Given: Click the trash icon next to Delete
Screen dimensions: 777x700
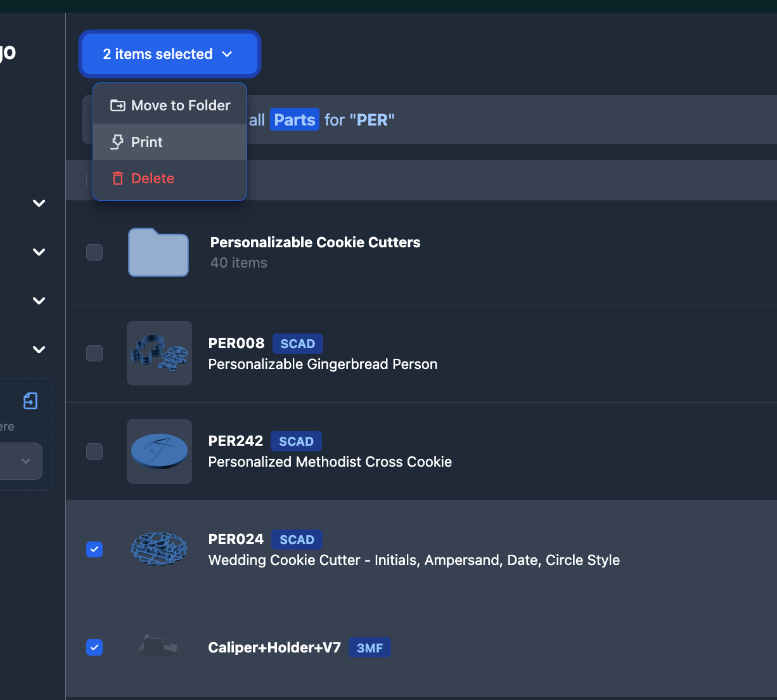Looking at the screenshot, I should click(118, 179).
